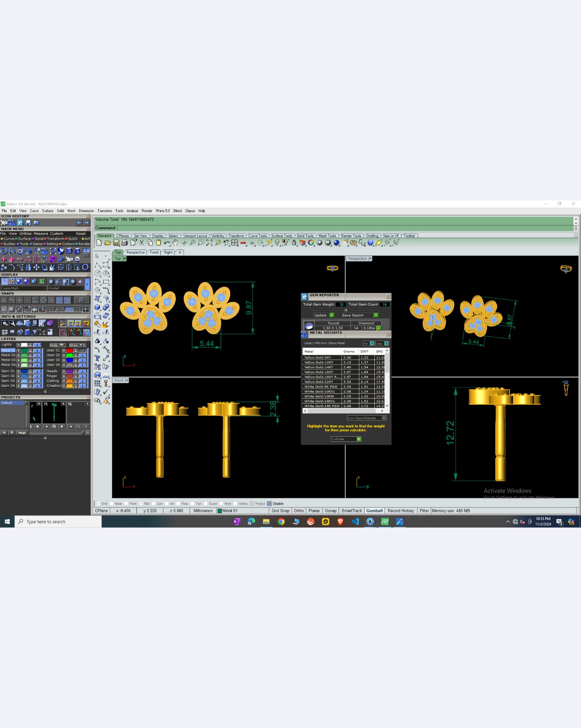This screenshot has width=581, height=728.
Task: Toggle the Use Object Materials option
Action: 384,418
